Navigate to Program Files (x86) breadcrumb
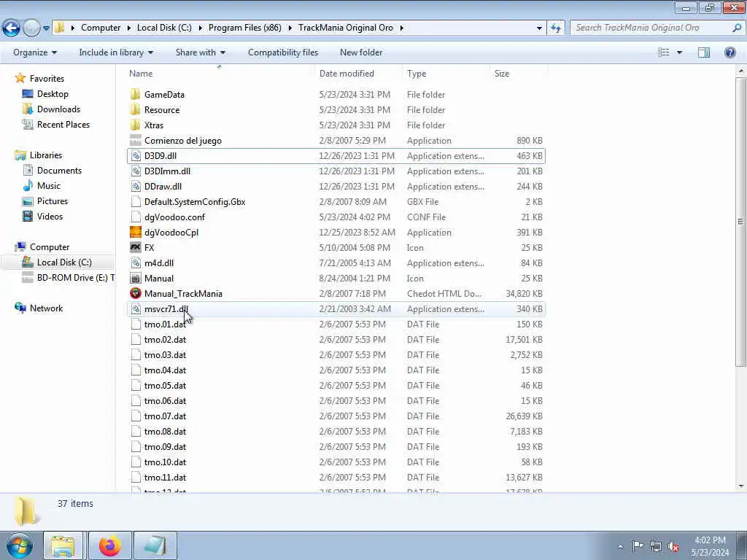Viewport: 747px width, 560px height. (245, 28)
